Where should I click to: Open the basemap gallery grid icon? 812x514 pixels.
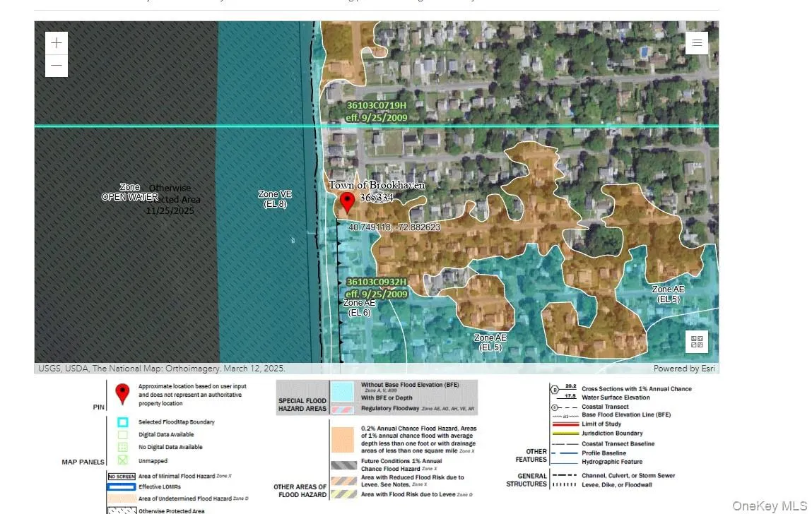(697, 342)
